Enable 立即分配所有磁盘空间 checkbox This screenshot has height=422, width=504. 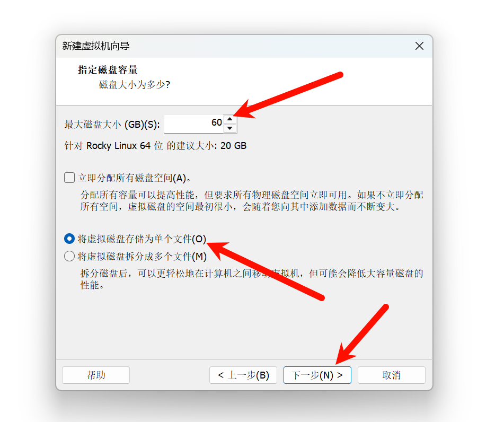[x=69, y=178]
